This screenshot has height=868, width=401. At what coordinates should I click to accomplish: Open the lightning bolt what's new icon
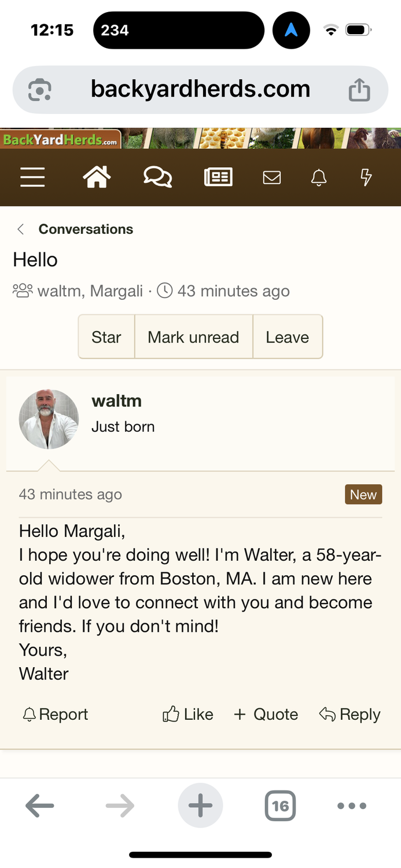click(x=366, y=178)
